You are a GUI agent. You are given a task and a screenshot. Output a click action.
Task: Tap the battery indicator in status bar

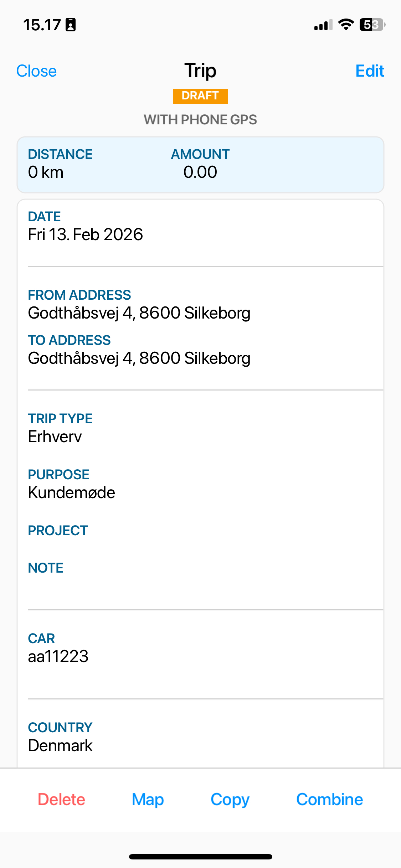point(372,25)
